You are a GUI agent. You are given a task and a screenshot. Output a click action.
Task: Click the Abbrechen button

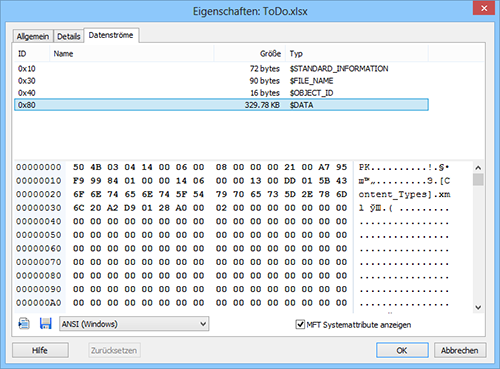(460, 350)
